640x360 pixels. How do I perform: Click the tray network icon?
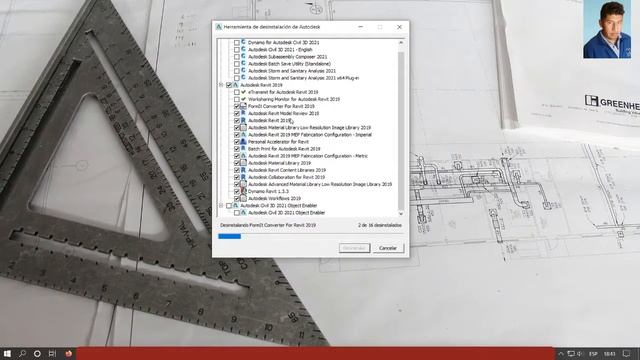pos(571,353)
